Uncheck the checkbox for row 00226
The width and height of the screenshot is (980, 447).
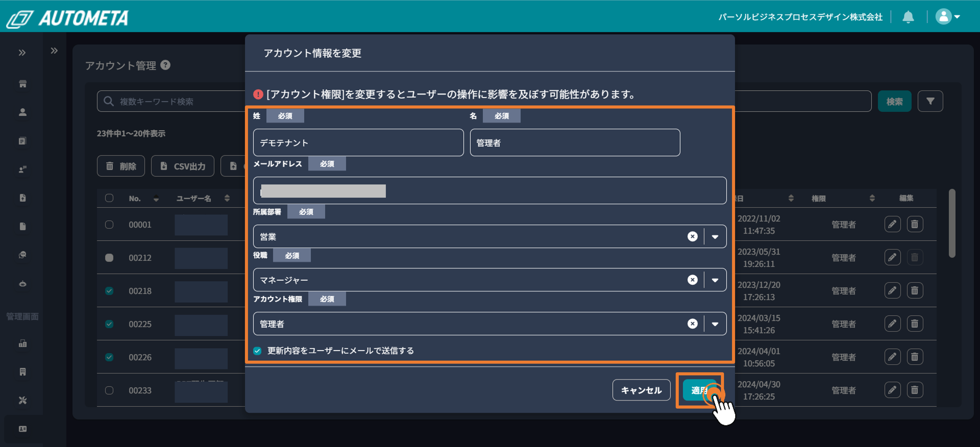pyautogui.click(x=109, y=357)
